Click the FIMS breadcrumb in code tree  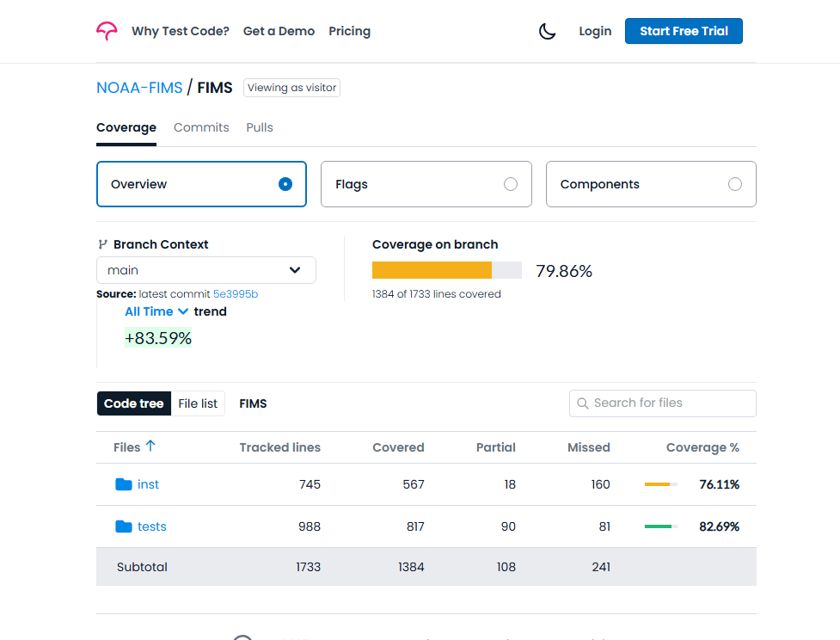(x=253, y=403)
